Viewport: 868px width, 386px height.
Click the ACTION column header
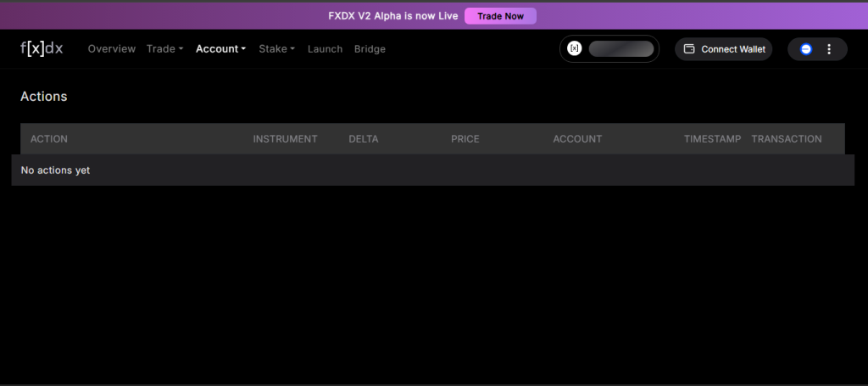tap(49, 139)
